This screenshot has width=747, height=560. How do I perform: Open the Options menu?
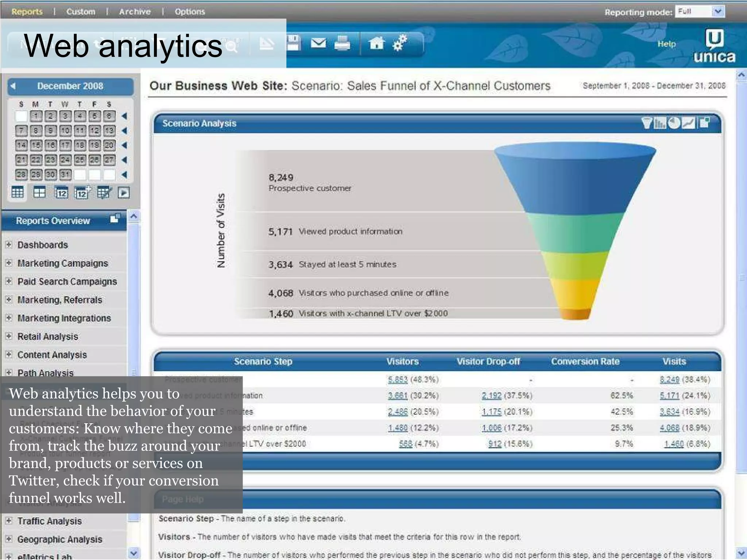(190, 12)
